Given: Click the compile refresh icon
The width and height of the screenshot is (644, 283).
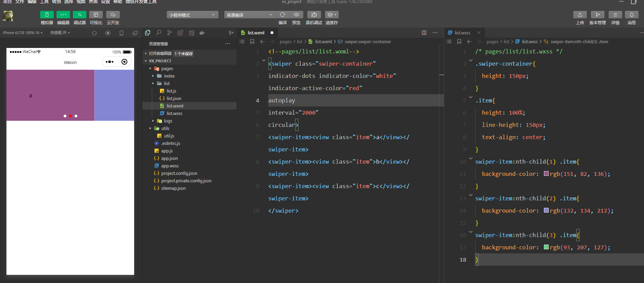Looking at the screenshot, I should (283, 15).
